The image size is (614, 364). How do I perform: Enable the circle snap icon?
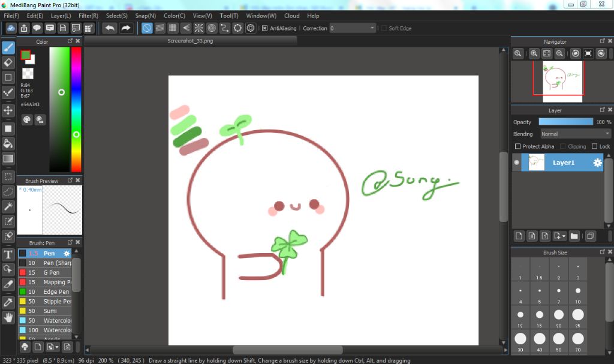212,28
